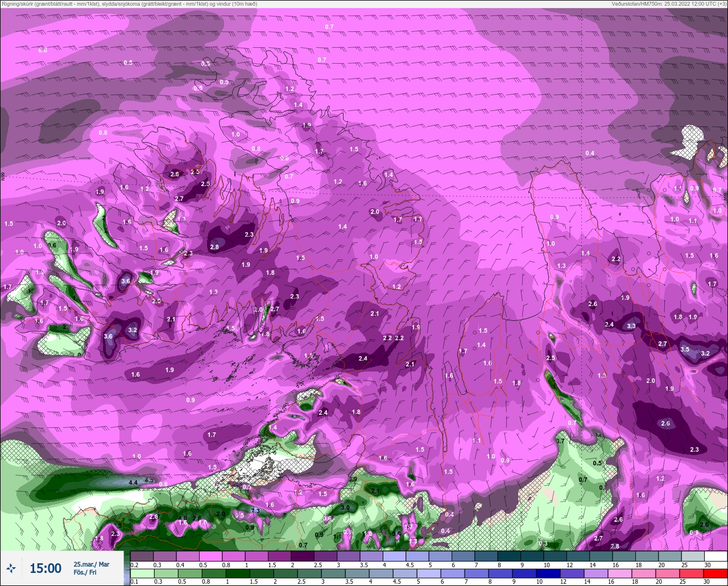Click the dark teal 8 swatch in upper legend

pos(509,556)
